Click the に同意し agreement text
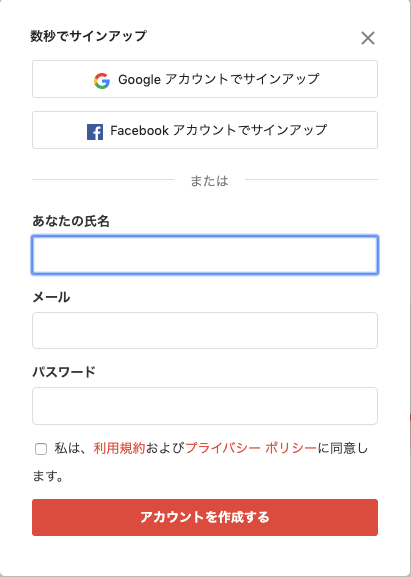 (343, 448)
